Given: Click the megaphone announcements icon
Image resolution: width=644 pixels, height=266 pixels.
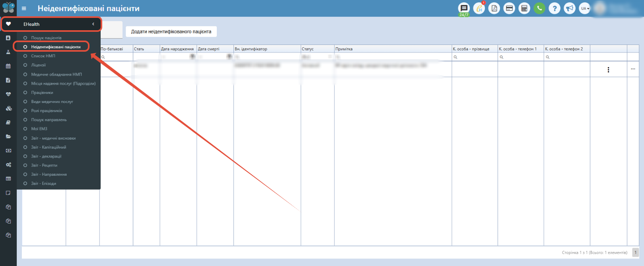Looking at the screenshot, I should [570, 8].
